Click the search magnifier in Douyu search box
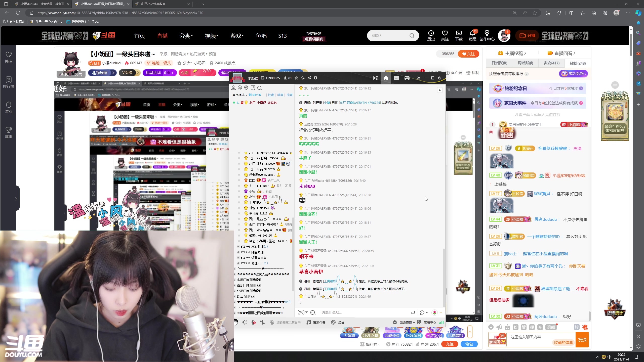The image size is (644, 362). tap(412, 35)
